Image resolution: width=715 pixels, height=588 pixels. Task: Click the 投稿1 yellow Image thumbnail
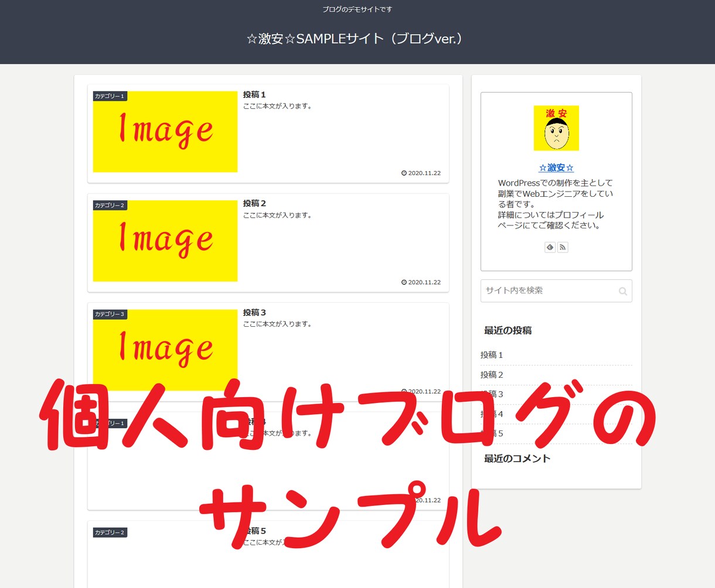(x=165, y=131)
